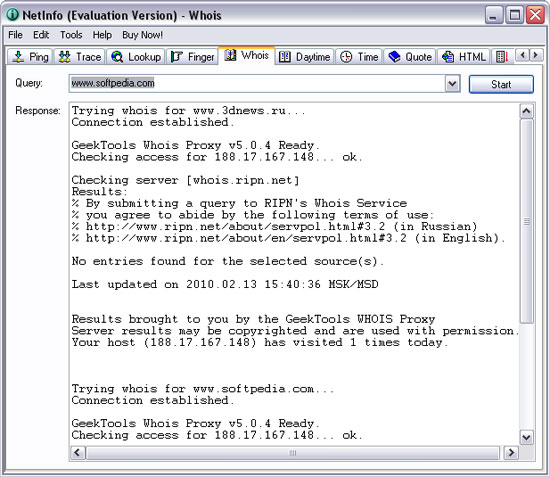Screen dimensions: 550x477
Task: Open the Ping tab icon
Action: (x=18, y=56)
